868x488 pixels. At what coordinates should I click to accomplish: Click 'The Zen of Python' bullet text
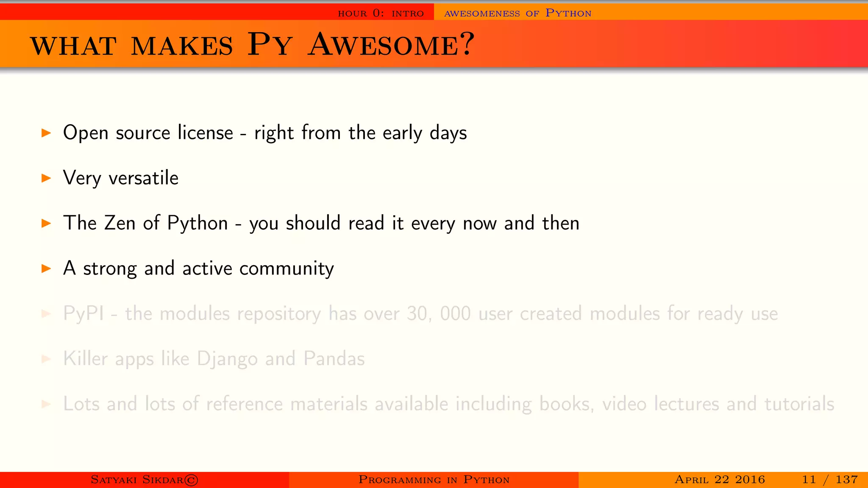321,223
